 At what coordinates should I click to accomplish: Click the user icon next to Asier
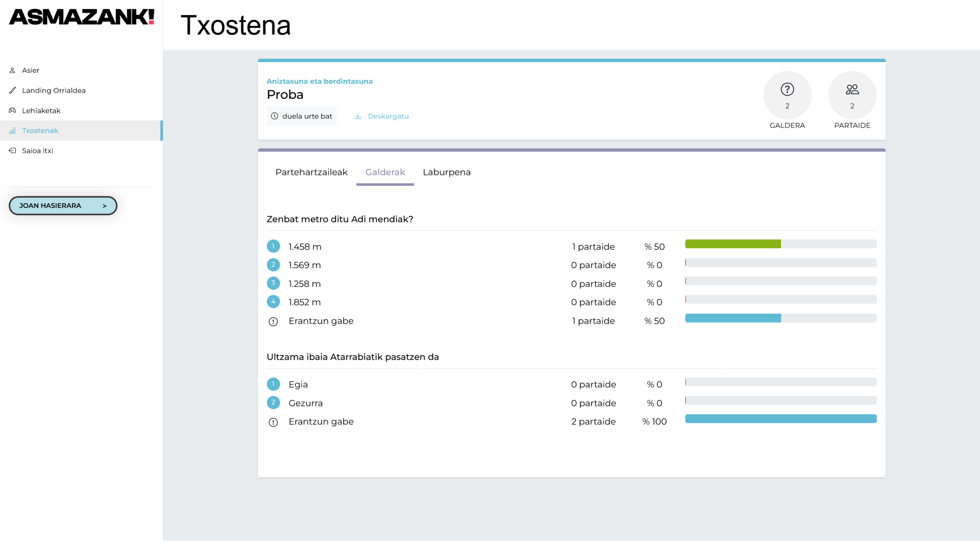tap(12, 70)
